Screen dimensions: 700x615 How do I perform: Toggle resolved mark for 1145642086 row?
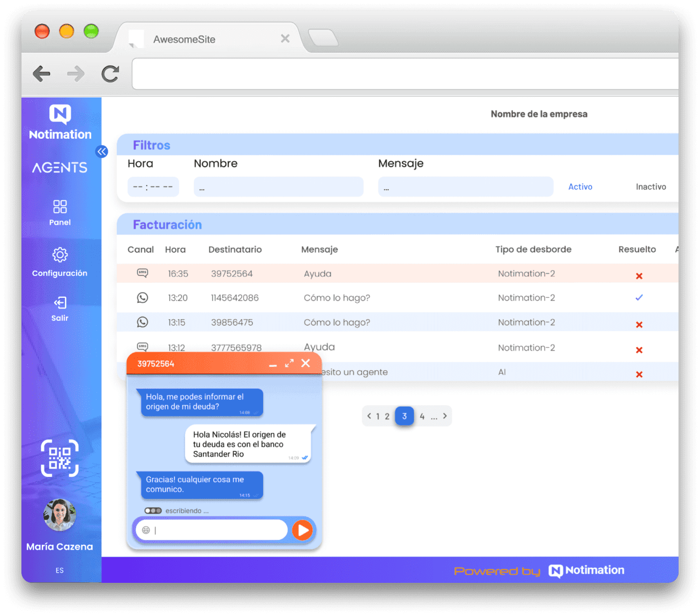(x=639, y=298)
